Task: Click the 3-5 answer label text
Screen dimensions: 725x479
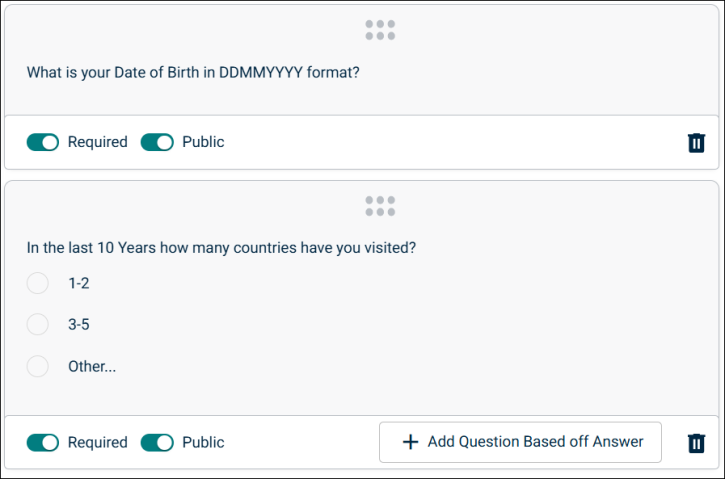Action: coord(79,325)
